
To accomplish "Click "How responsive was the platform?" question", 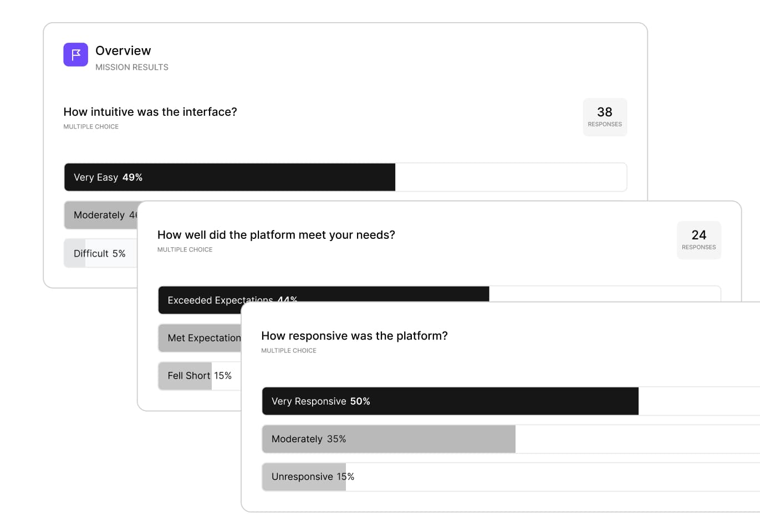I will (354, 336).
